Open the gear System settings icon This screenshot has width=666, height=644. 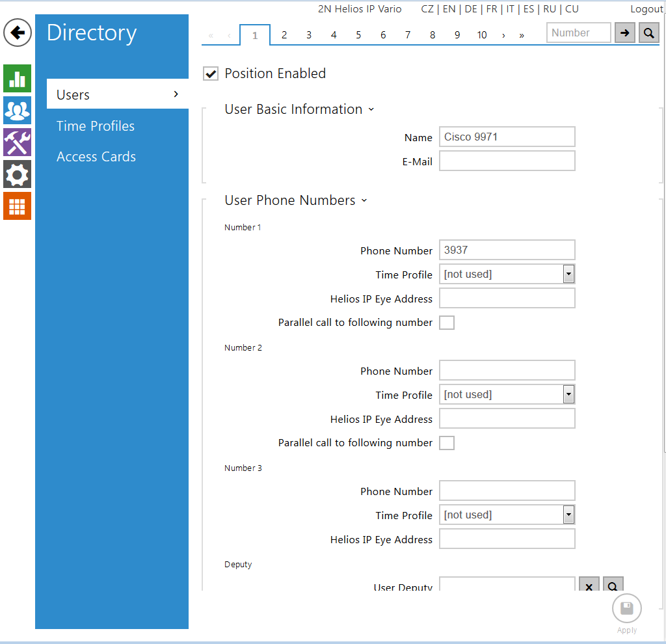[17, 174]
